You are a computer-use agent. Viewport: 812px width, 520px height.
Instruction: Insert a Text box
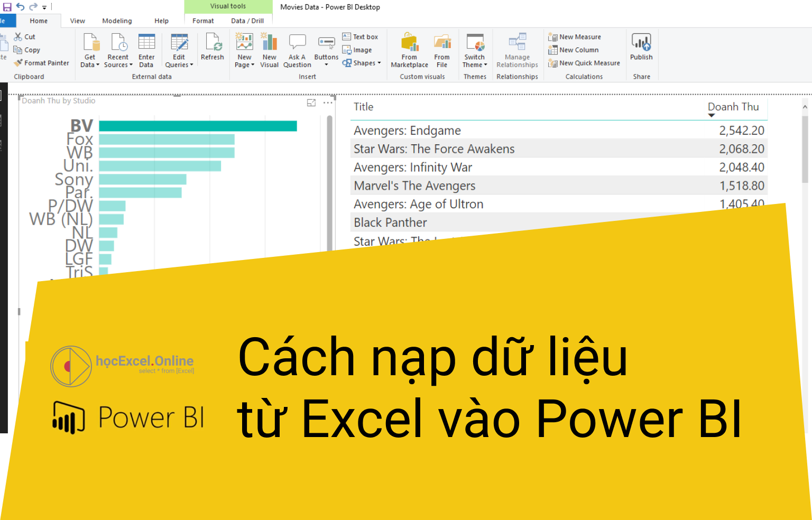[x=360, y=36]
